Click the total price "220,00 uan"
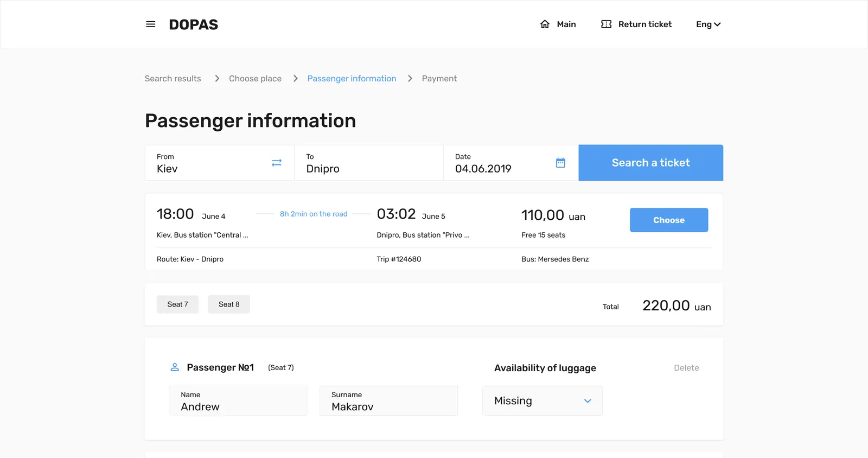Screen dimensions: 868x458 pos(676,306)
